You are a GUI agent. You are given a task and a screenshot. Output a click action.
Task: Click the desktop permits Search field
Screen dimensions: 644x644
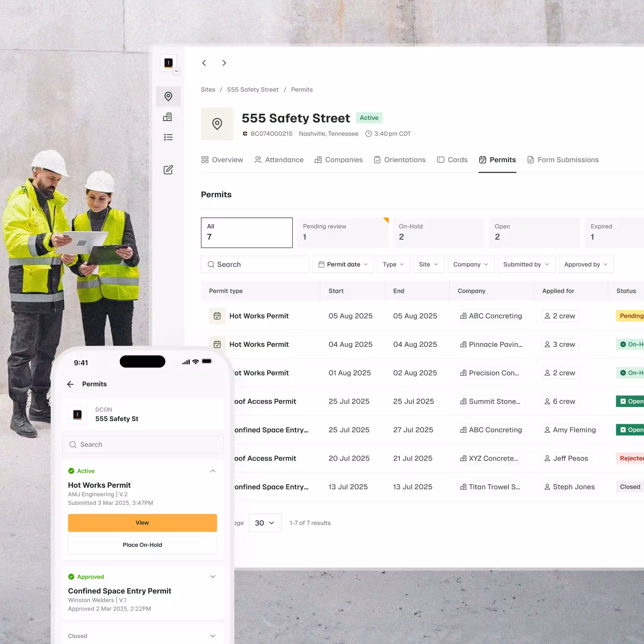(255, 264)
